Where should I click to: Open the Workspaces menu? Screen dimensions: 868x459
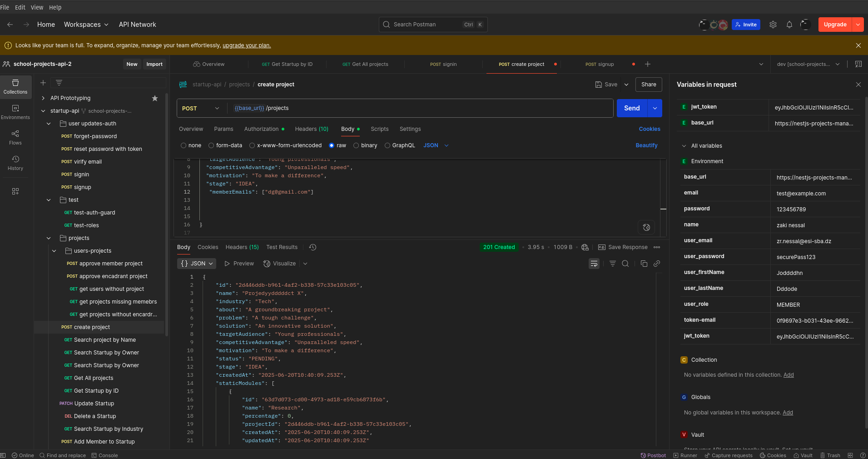click(86, 25)
